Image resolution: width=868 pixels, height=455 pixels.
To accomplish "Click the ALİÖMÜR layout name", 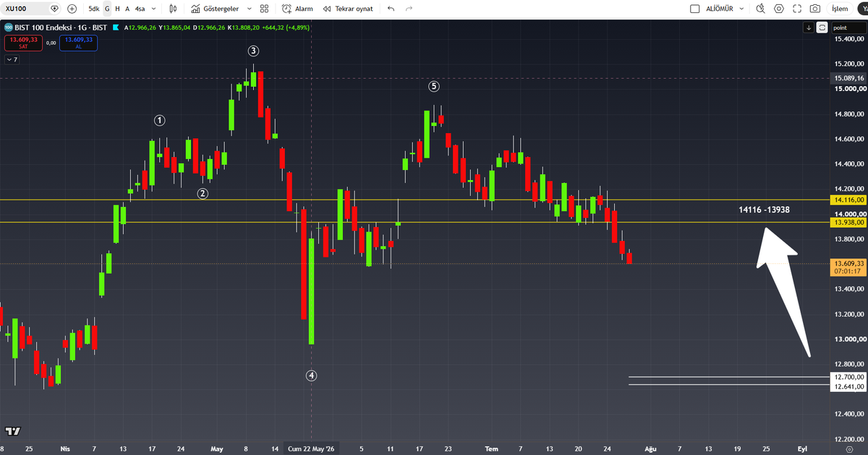I will coord(720,9).
